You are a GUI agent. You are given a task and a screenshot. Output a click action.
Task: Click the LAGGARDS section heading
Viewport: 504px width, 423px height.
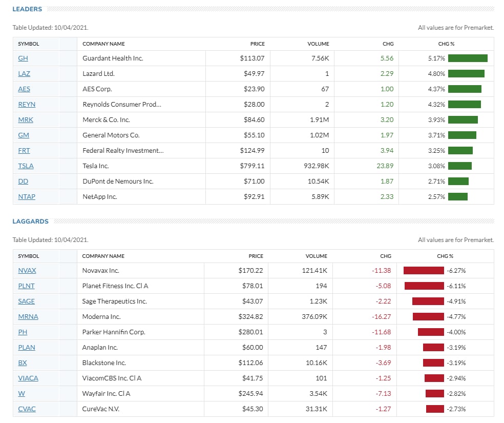pos(31,221)
